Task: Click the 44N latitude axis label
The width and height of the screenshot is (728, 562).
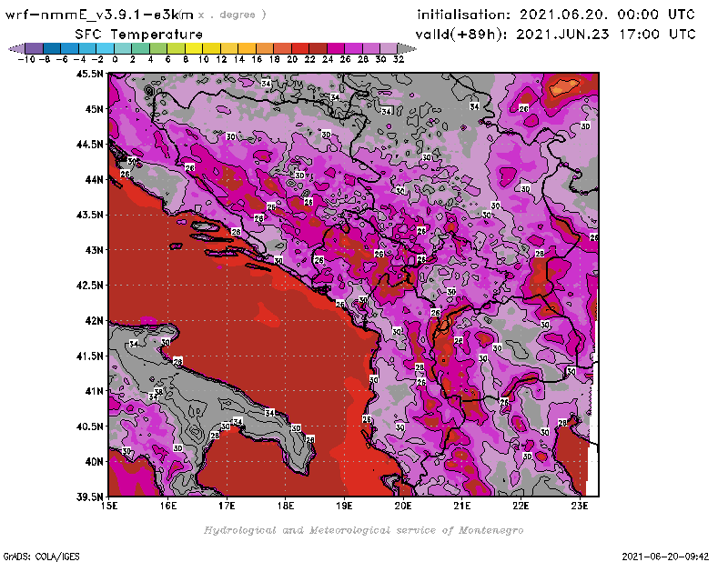Action: pos(95,179)
